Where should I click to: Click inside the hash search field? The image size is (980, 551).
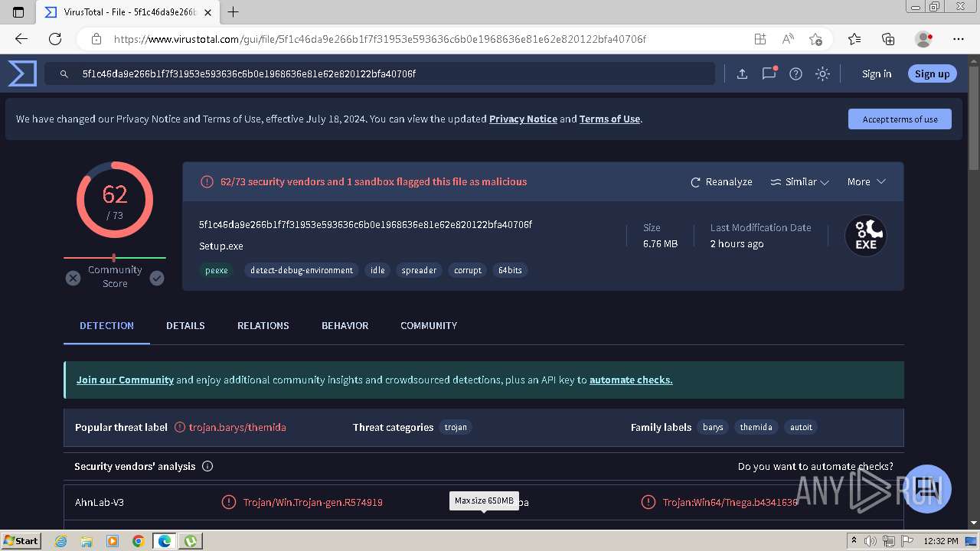379,73
